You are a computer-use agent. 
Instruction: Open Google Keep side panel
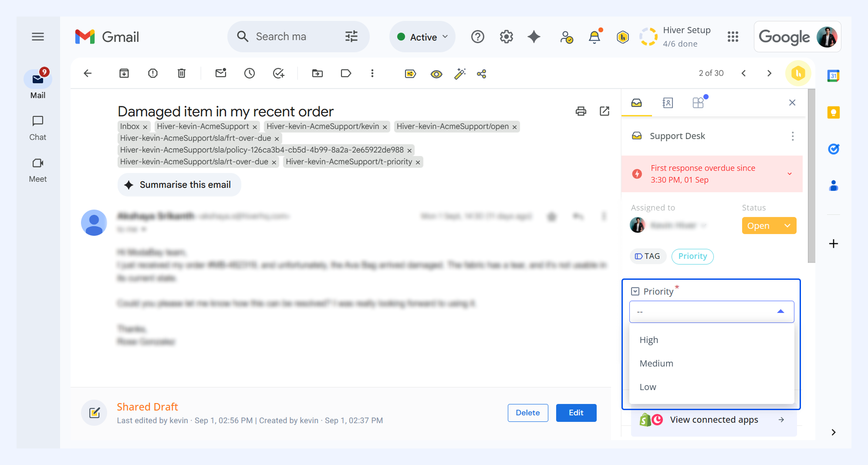834,112
